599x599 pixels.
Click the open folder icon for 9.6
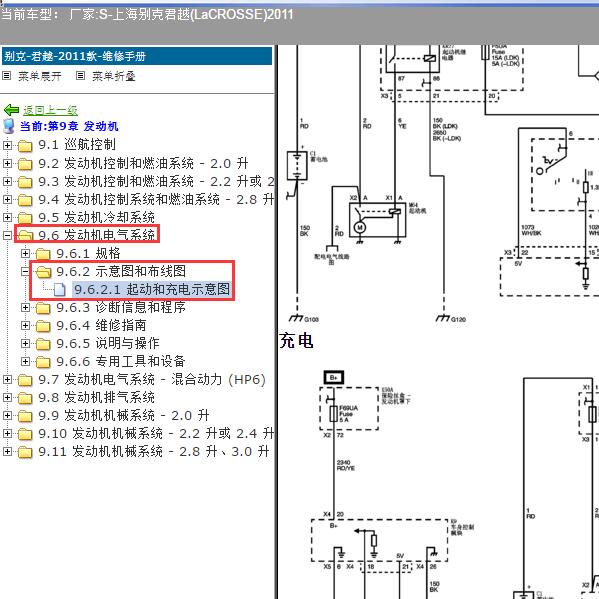coord(25,236)
